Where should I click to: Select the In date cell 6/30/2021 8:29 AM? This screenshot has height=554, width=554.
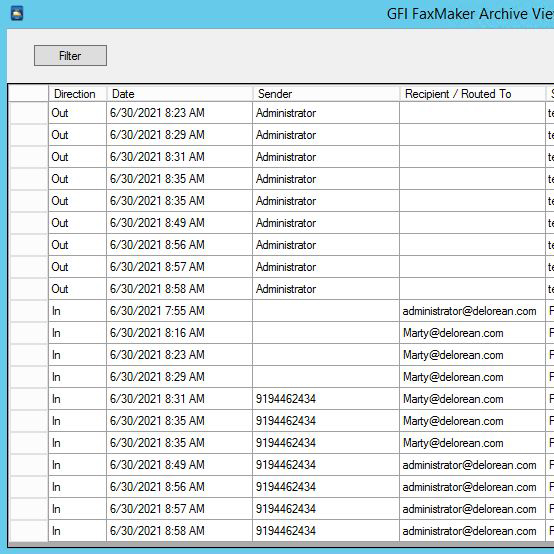click(x=179, y=377)
